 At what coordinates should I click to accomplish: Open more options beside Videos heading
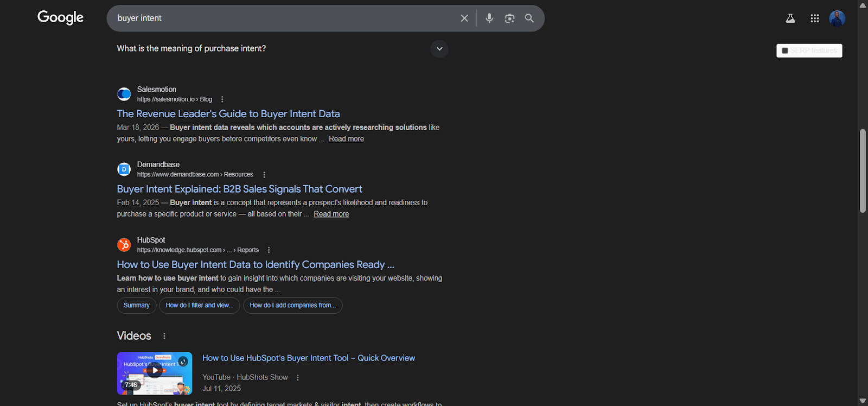[164, 336]
